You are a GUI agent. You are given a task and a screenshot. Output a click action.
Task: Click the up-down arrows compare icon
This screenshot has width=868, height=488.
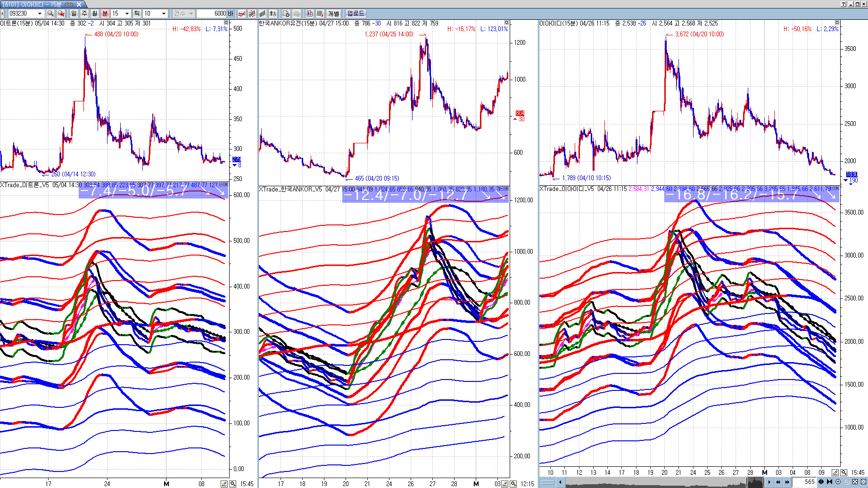(x=273, y=14)
